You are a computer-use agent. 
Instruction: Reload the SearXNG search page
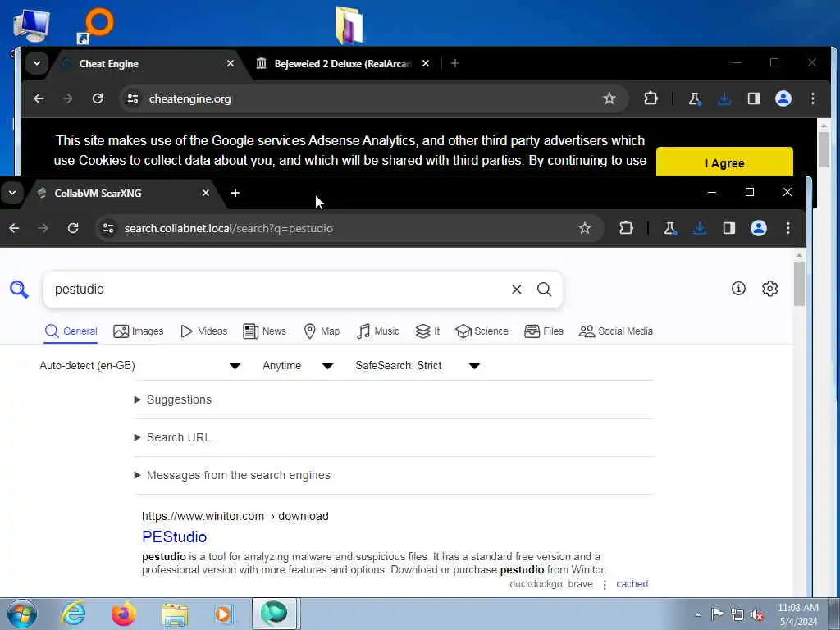73,228
